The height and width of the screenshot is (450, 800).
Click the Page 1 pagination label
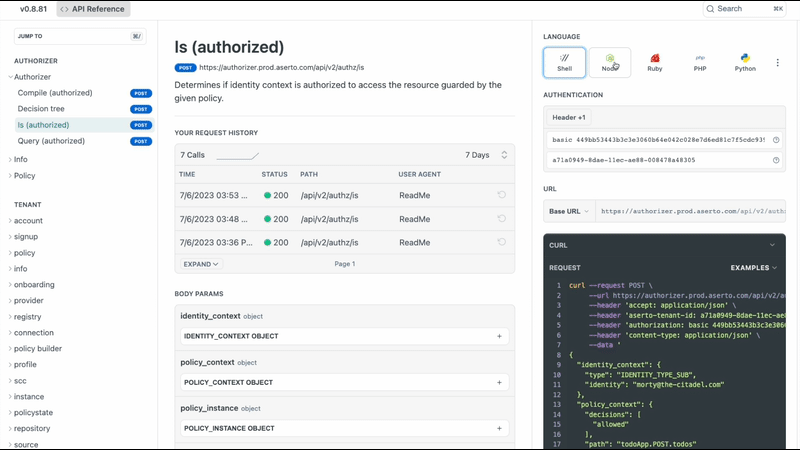pyautogui.click(x=345, y=264)
